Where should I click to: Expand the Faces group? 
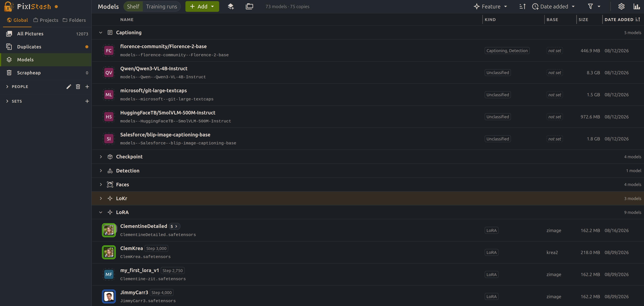(101, 185)
